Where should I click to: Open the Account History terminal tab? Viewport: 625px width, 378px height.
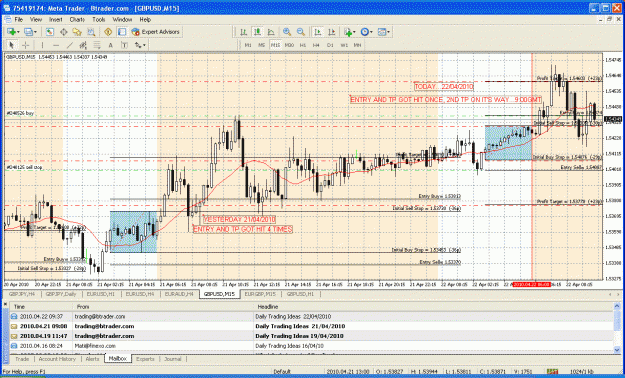[57, 359]
